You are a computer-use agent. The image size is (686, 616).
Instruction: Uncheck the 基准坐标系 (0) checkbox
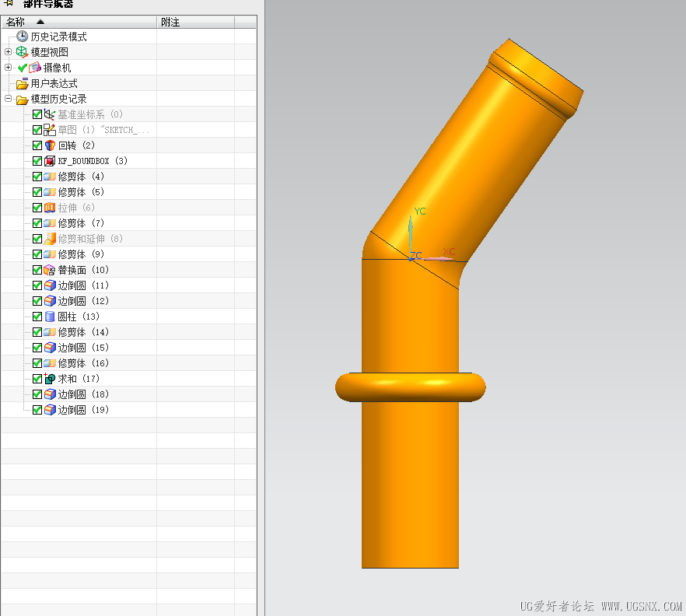pyautogui.click(x=37, y=114)
